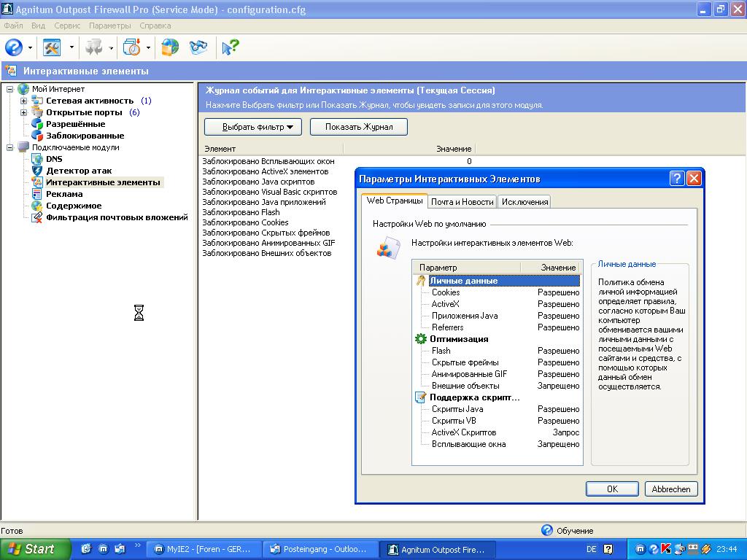Image resolution: width=747 pixels, height=560 pixels.
Task: Switch to Posteingang Outlook taskbar window
Action: coord(320,549)
